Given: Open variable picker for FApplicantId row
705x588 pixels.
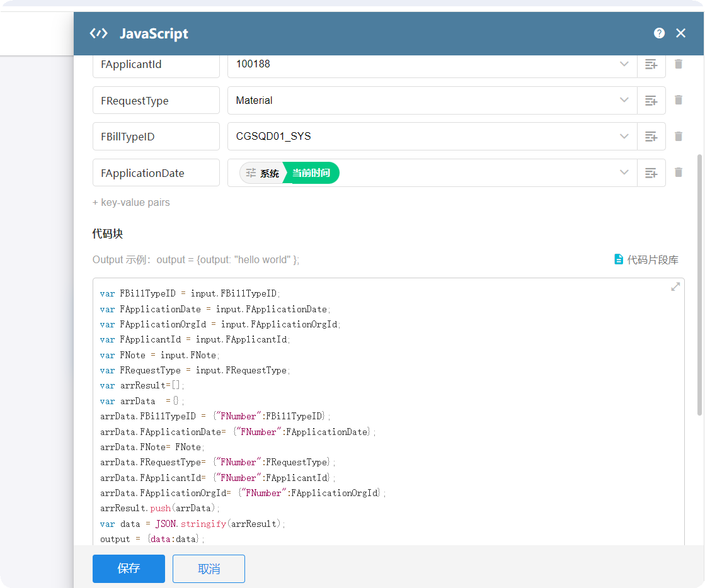Looking at the screenshot, I should [x=651, y=64].
